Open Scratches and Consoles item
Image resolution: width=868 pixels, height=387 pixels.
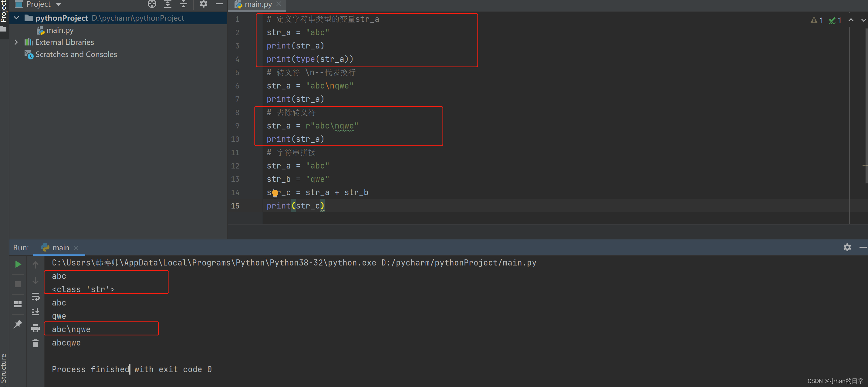point(76,54)
